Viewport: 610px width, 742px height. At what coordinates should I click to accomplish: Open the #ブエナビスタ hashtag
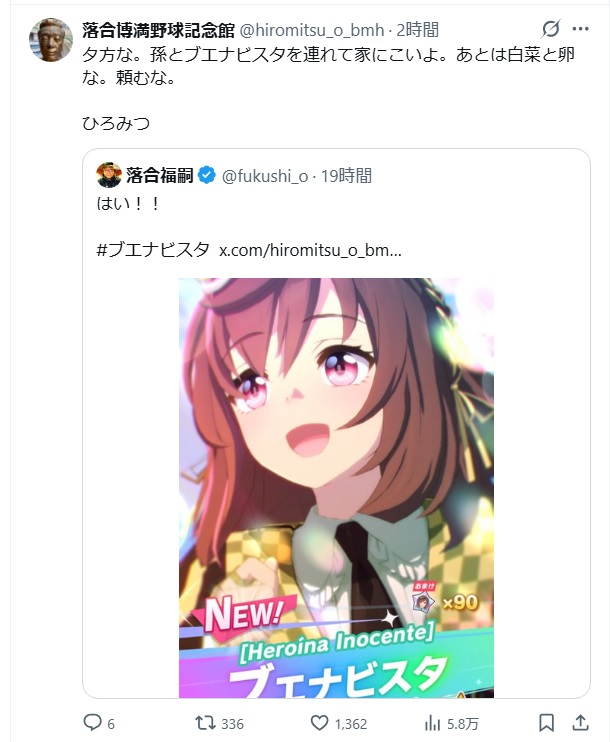pyautogui.click(x=153, y=249)
